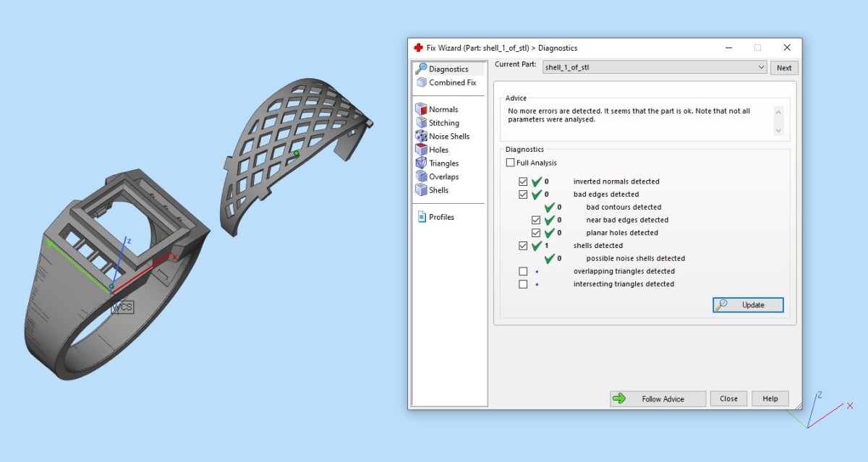Click the Update button
The width and height of the screenshot is (868, 462).
coord(748,305)
